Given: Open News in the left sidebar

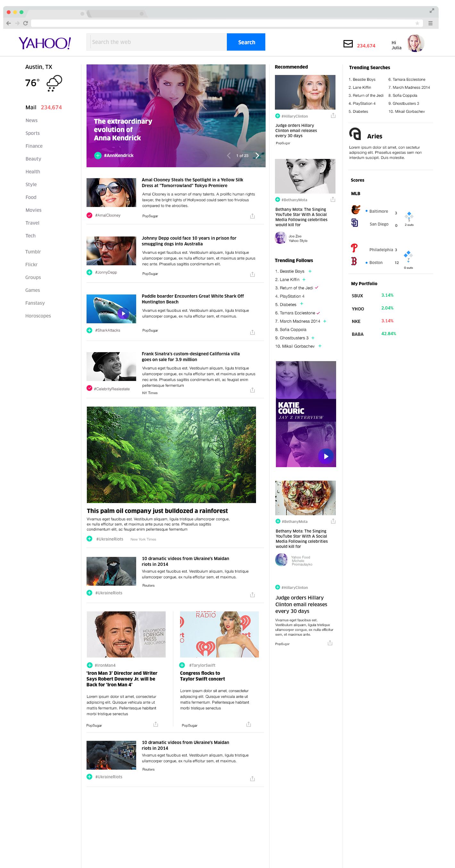Looking at the screenshot, I should (x=32, y=120).
